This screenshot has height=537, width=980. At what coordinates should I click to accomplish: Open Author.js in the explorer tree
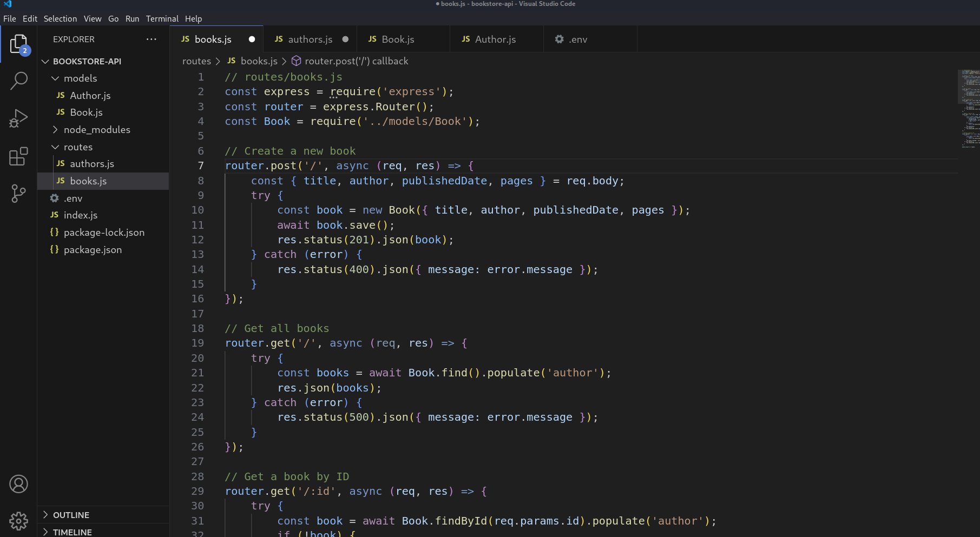tap(103, 95)
